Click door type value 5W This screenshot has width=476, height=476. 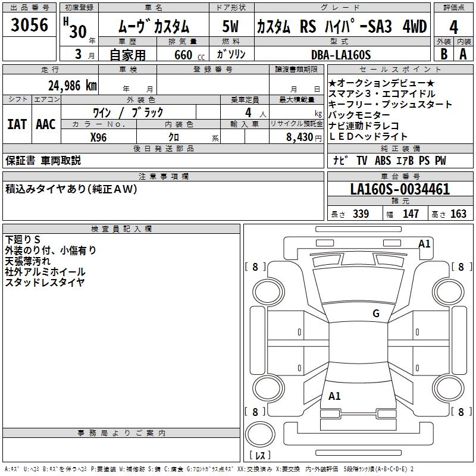230,26
